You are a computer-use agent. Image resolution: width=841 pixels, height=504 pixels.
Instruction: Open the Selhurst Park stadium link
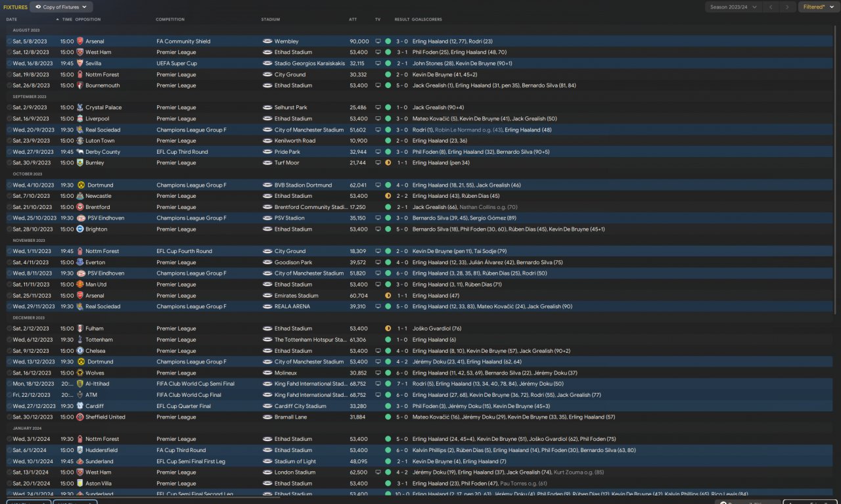(290, 108)
